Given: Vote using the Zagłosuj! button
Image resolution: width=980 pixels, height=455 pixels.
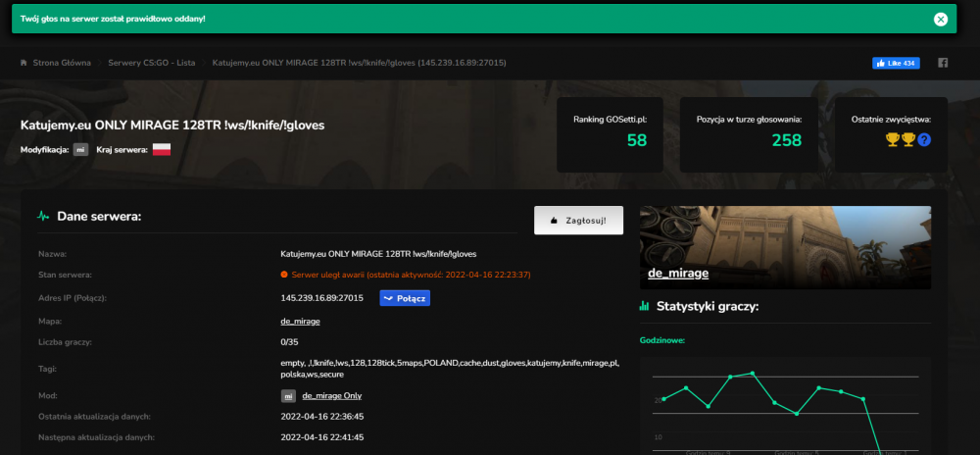Looking at the screenshot, I should 578,221.
